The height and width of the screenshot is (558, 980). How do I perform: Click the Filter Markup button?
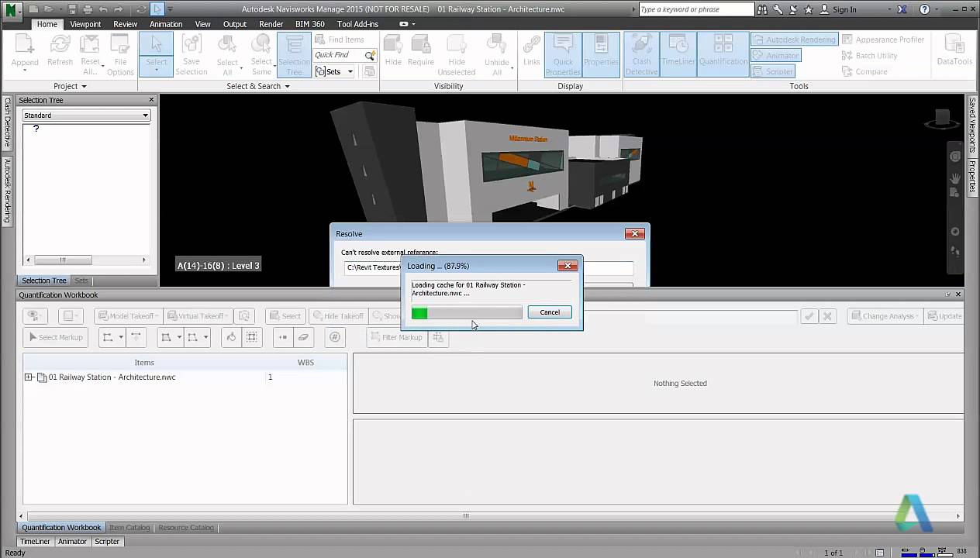tap(396, 337)
